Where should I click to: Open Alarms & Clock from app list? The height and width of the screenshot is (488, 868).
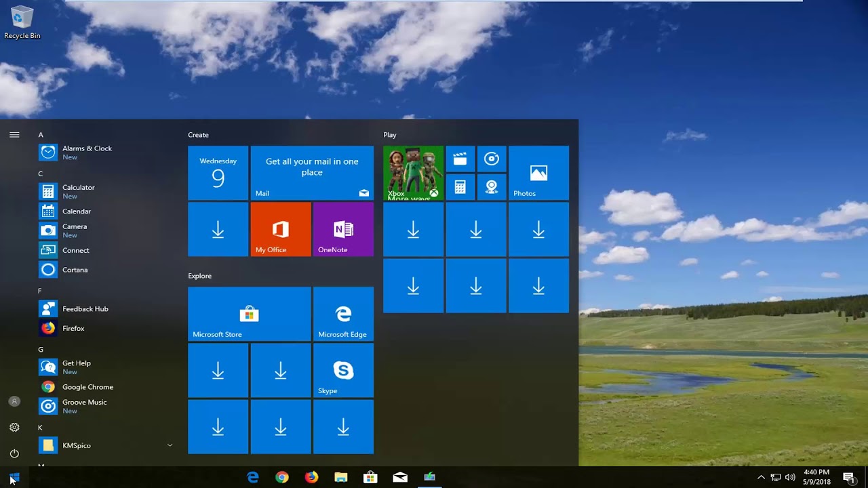[105, 152]
